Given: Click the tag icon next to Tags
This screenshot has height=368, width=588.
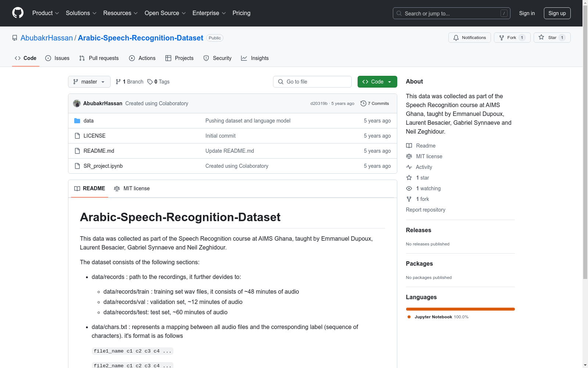Looking at the screenshot, I should tap(150, 82).
